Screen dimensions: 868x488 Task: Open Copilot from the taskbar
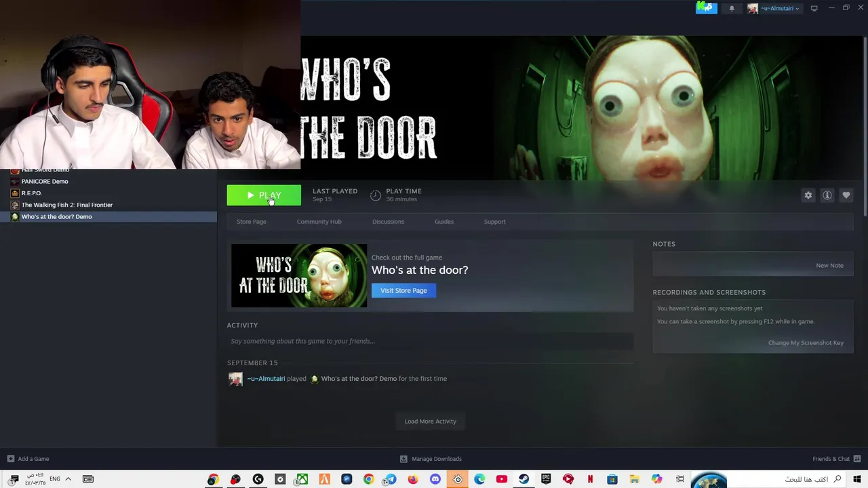(x=656, y=479)
